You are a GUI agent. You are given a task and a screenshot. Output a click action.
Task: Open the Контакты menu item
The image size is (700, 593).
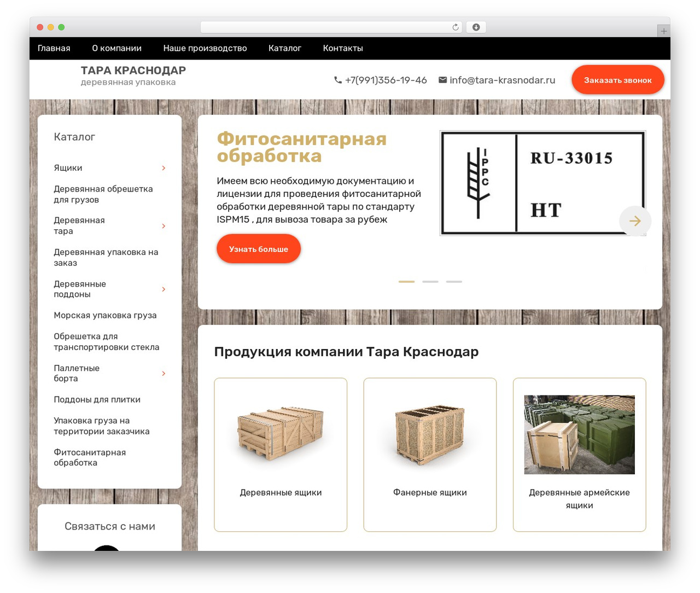(343, 48)
